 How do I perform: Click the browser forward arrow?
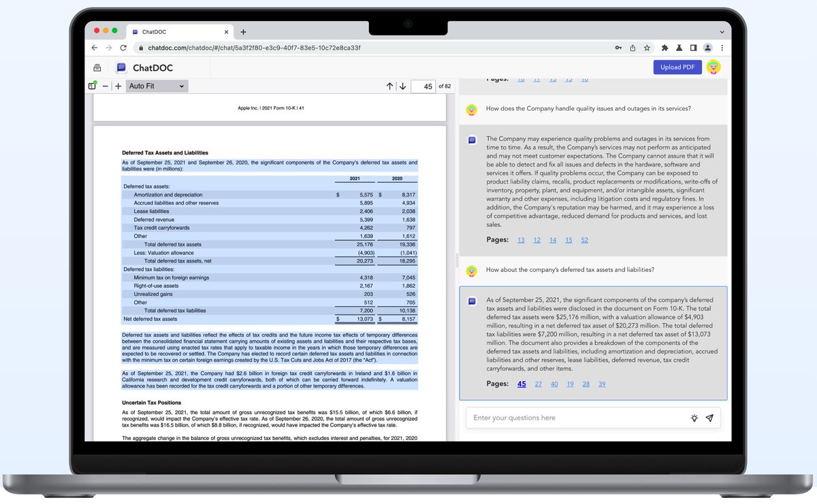pyautogui.click(x=109, y=48)
